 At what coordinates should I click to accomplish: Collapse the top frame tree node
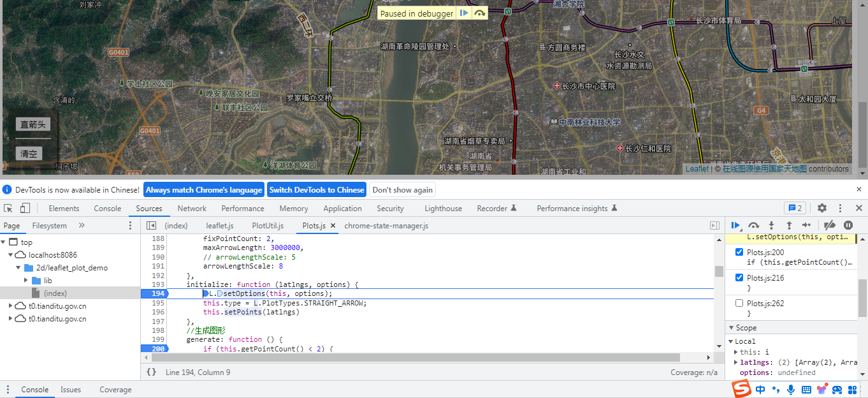pyautogui.click(x=3, y=242)
